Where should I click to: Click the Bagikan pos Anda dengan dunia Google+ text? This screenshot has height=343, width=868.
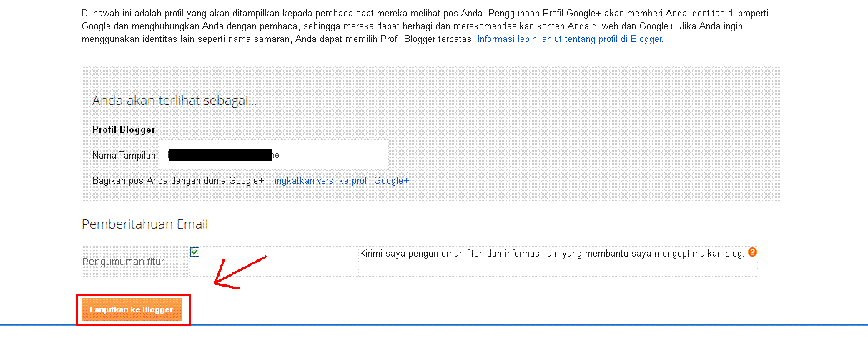click(179, 181)
